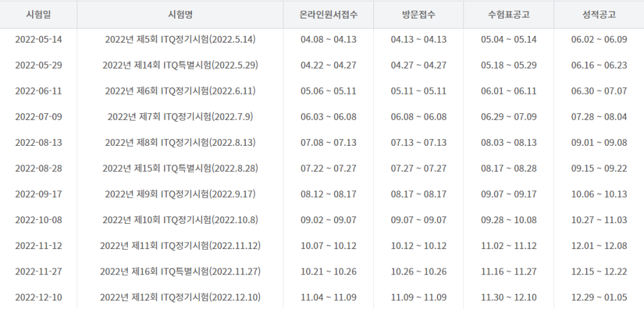Click visit registration 07.13 ~ 07.13

click(419, 143)
